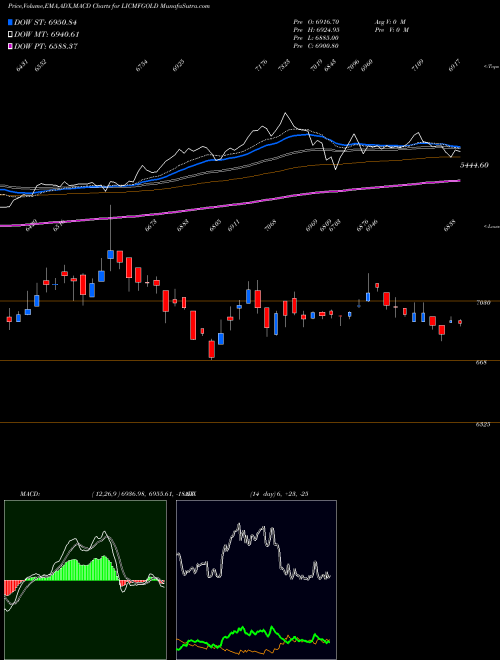Screen dimensions: 500x660
Task: Click the last red candlestick at chart's right end
Action: pos(460,322)
